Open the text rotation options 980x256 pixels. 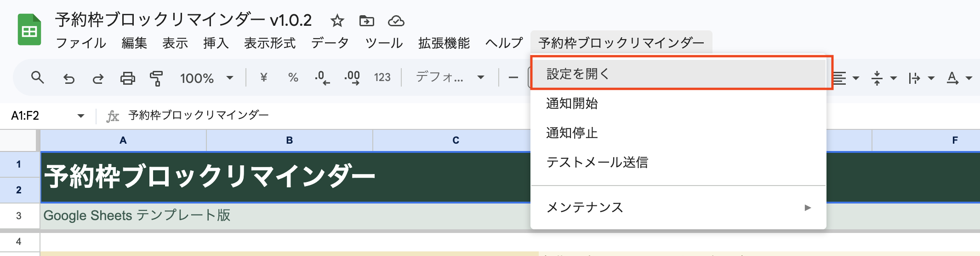tap(959, 78)
